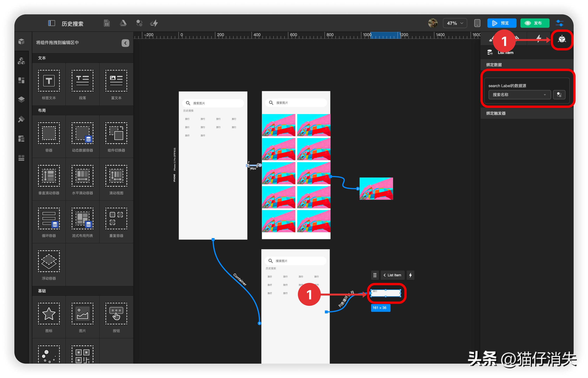588x378 pixels.
Task: Click the lightning icon next to List Item
Action: [x=410, y=275]
